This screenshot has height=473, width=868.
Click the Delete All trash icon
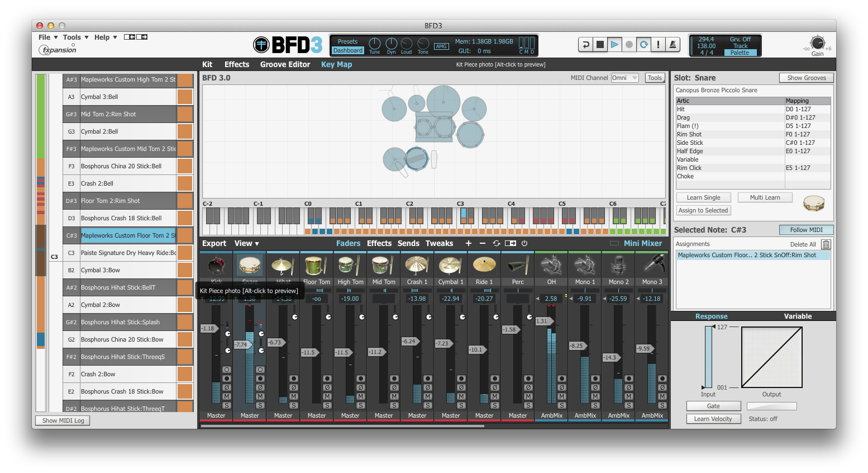[x=826, y=244]
